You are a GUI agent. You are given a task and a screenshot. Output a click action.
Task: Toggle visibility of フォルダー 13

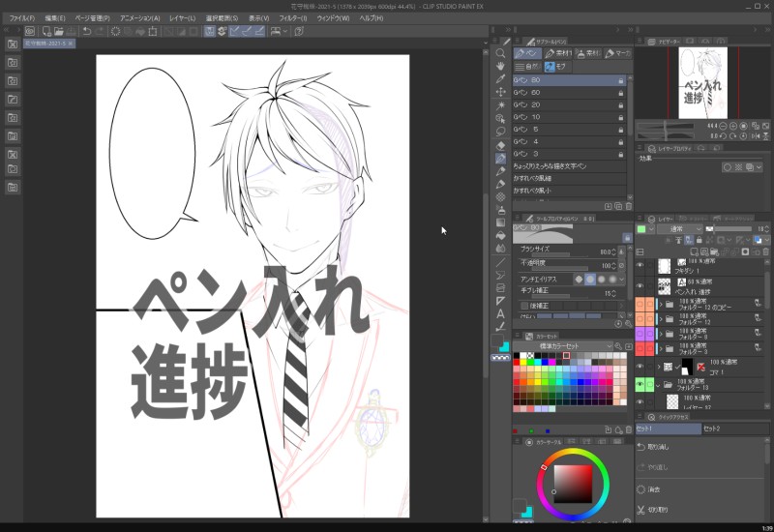click(x=640, y=384)
